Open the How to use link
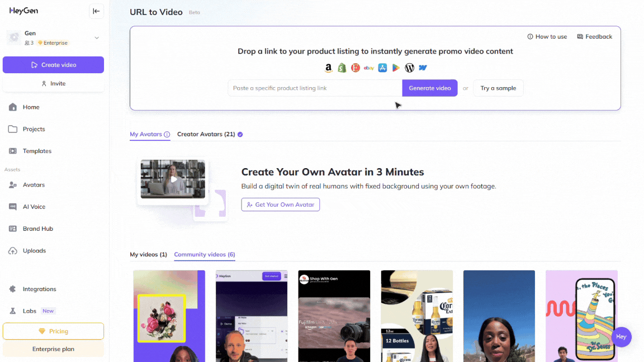 click(x=547, y=37)
